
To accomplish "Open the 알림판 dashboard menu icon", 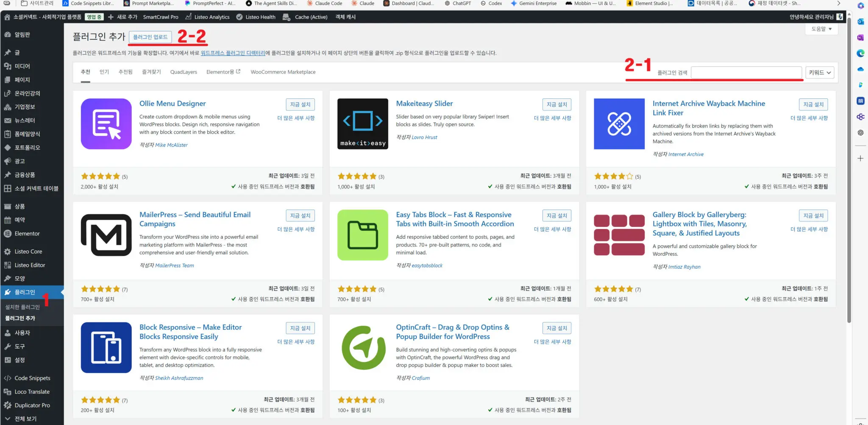I will tap(7, 35).
